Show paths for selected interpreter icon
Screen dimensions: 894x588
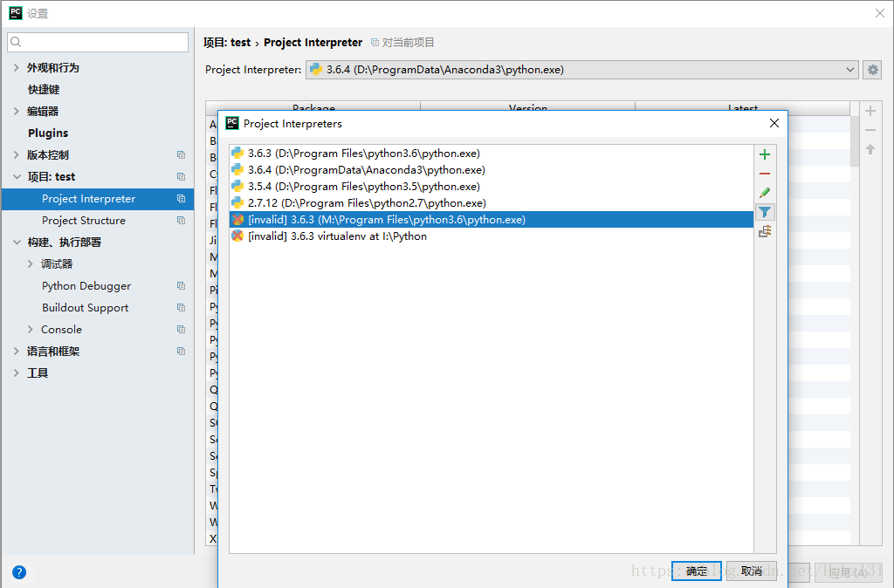click(x=765, y=231)
